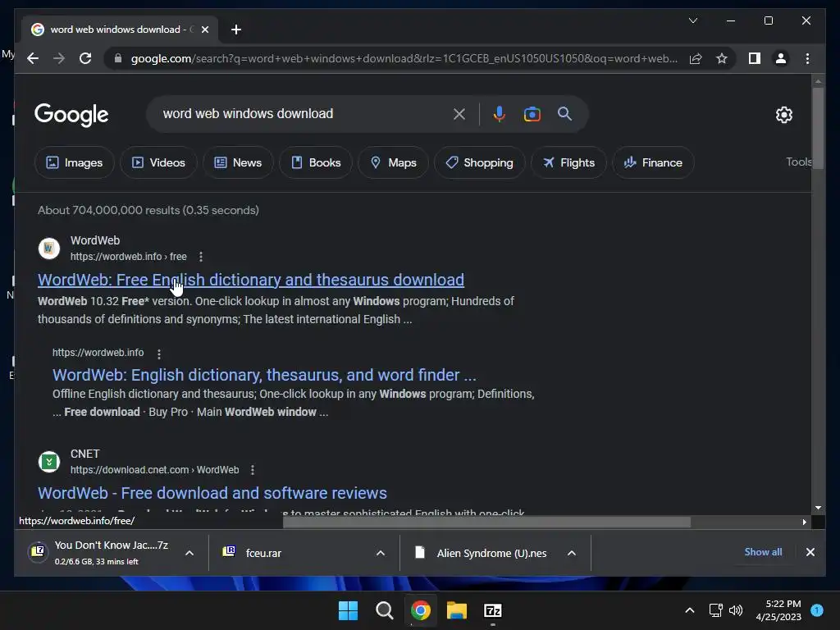This screenshot has width=840, height=630.
Task: Open 'WordWeb - Free download and software reviews' CNET result
Action: tap(212, 493)
